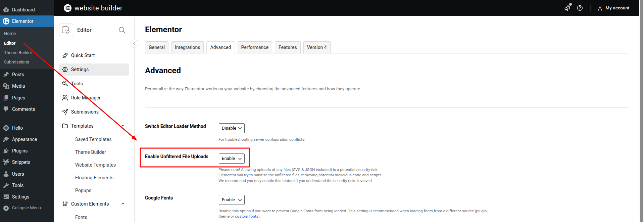
Task: Click the Users person icon
Action: 6,174
